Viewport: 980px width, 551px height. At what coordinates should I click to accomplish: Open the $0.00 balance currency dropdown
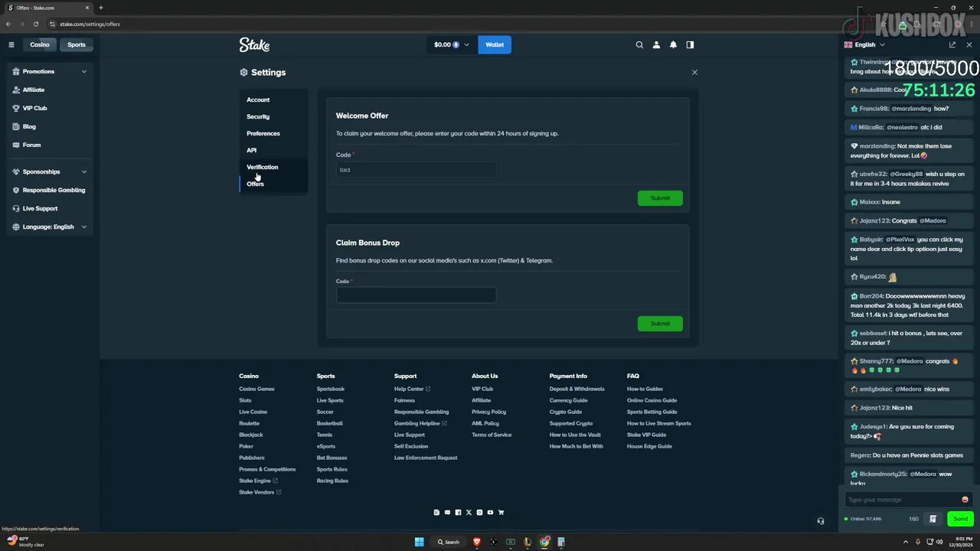tap(452, 45)
